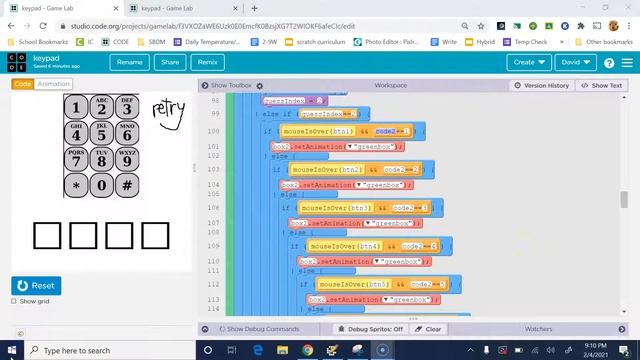Expand Show Debug Commands
Viewport: 640px width, 360px height.
[x=259, y=329]
